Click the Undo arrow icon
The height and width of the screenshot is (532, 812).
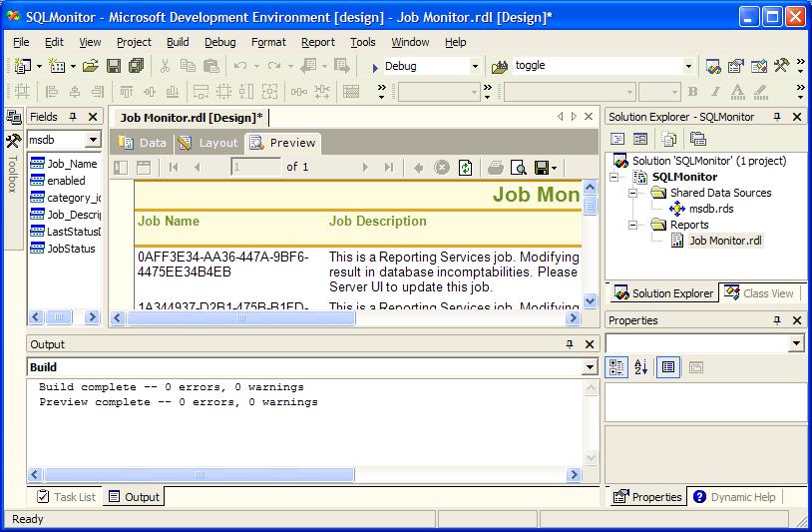pyautogui.click(x=240, y=66)
